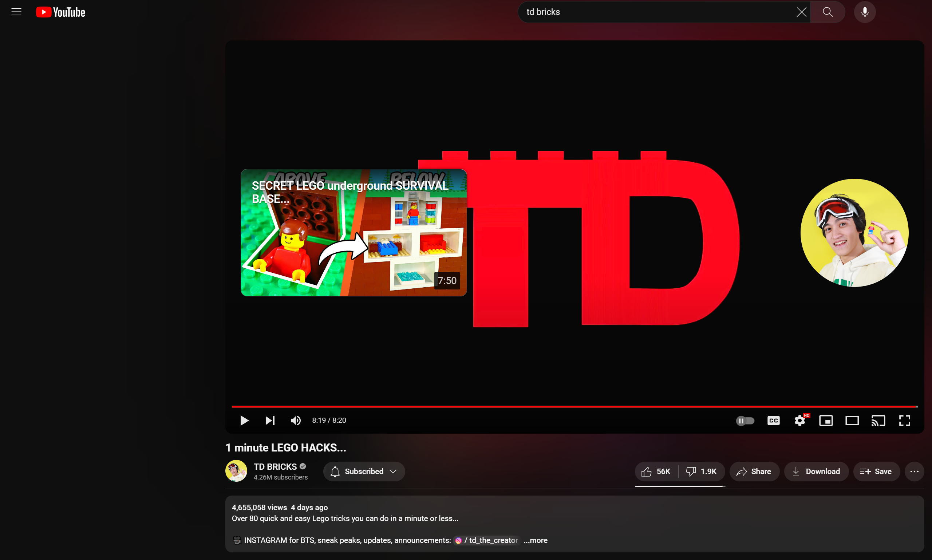Click the end-screen channel avatar circle
Screen dimensions: 932x560
tap(854, 232)
